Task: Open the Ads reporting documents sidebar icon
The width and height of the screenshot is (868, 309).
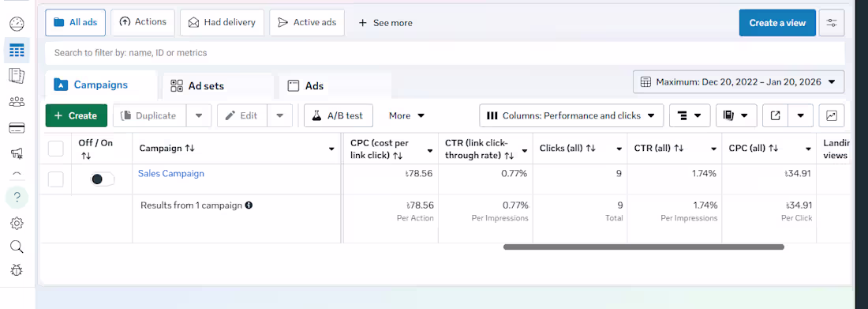Action: tap(17, 76)
